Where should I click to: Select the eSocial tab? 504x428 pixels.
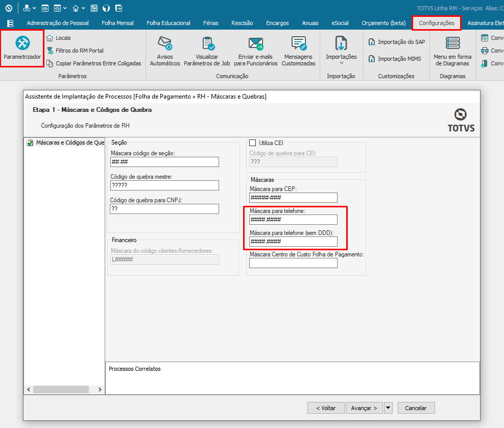point(340,23)
